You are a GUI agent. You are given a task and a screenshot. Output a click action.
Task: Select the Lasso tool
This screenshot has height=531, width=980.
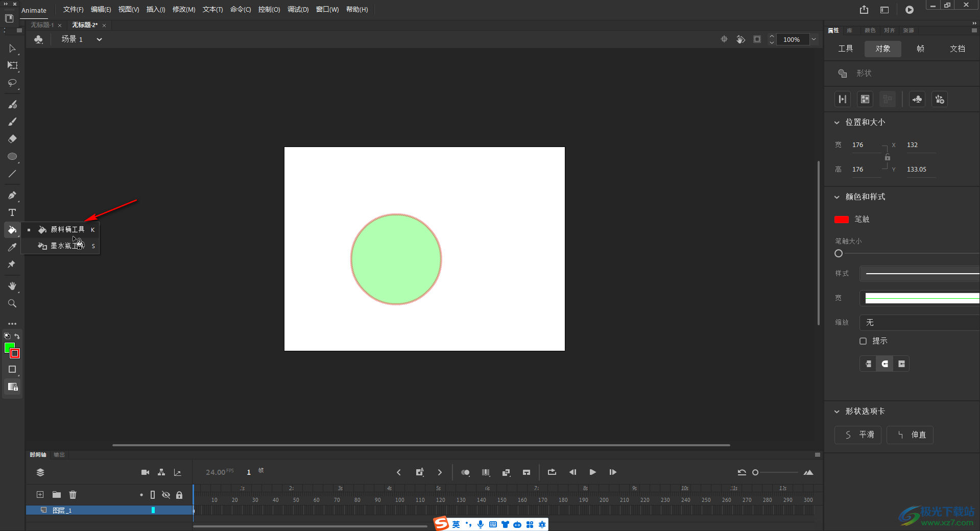coord(12,83)
